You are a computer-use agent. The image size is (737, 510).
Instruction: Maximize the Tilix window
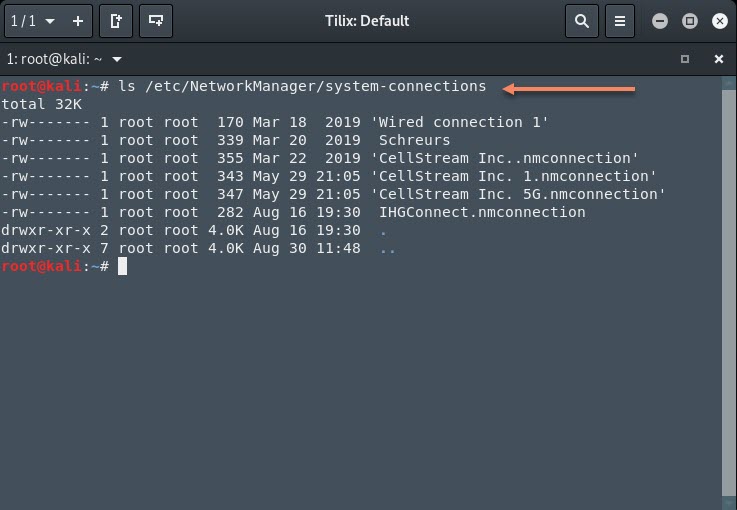pos(689,21)
